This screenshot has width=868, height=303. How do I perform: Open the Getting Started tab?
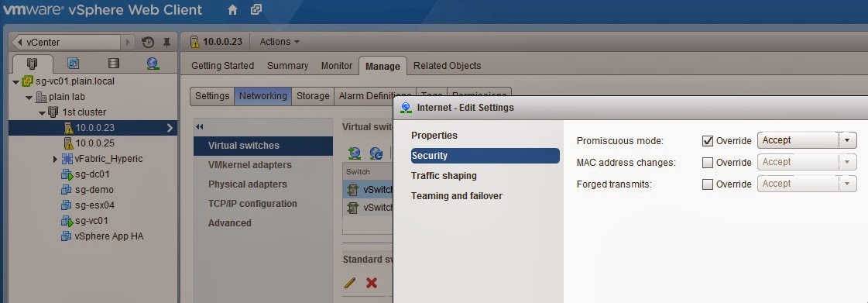pyautogui.click(x=222, y=65)
